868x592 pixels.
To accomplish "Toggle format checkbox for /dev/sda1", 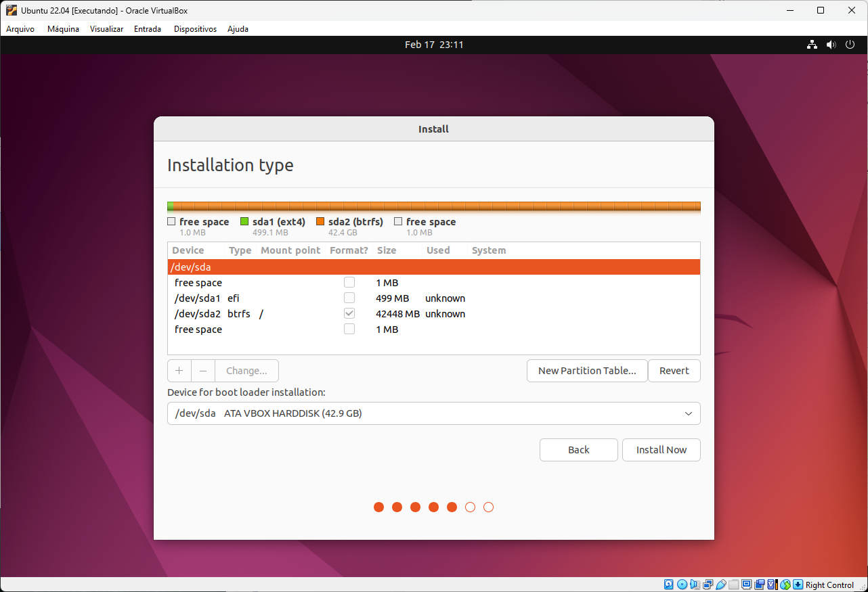I will point(349,298).
